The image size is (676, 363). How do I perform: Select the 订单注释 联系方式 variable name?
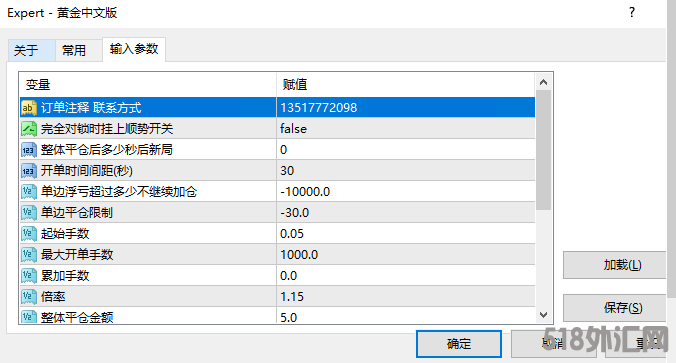point(91,108)
